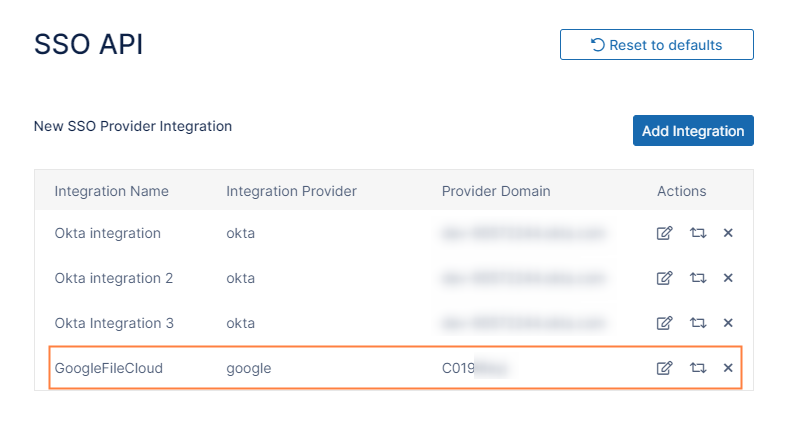Select the GoogleFileCloud name cell
Viewport: 803px width, 433px height.
108,368
